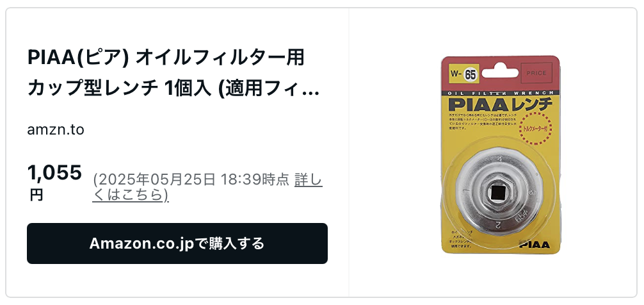Select the 1,055 price figure
The height and width of the screenshot is (305, 644).
pyautogui.click(x=54, y=172)
